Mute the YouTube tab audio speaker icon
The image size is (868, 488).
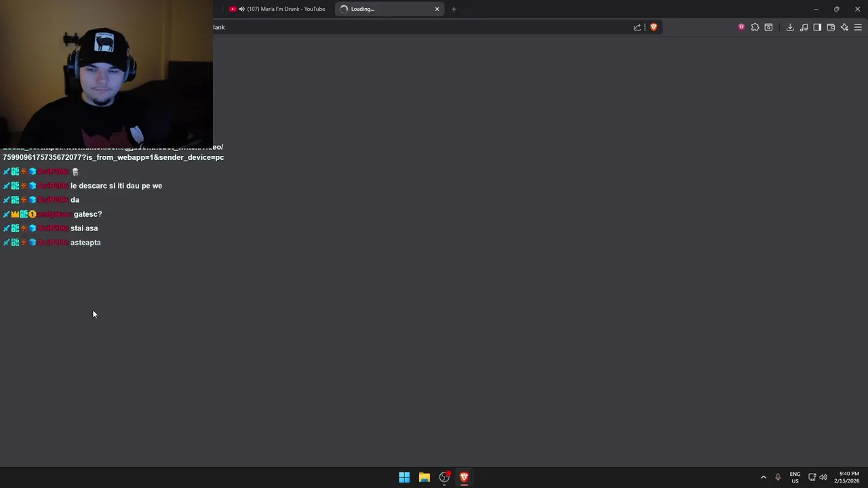click(x=241, y=9)
